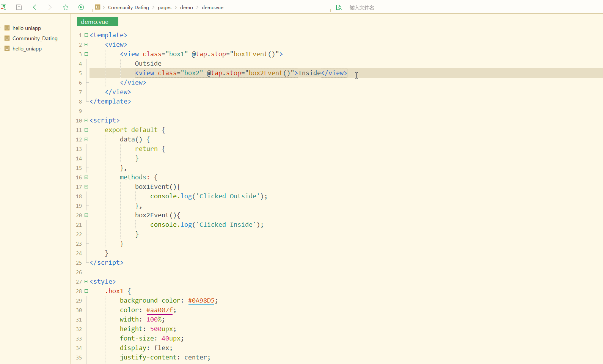603x364 pixels.
Task: Collapse the view block at line 2
Action: click(x=86, y=44)
